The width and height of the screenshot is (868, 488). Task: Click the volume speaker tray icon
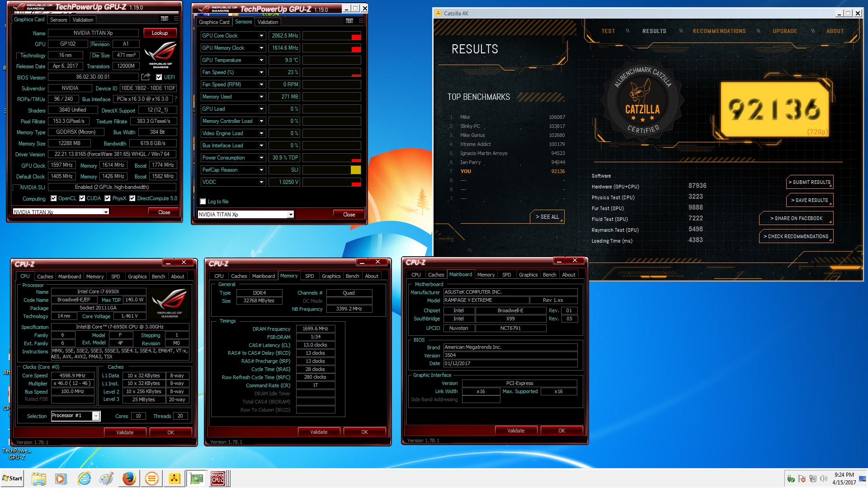pos(823,479)
